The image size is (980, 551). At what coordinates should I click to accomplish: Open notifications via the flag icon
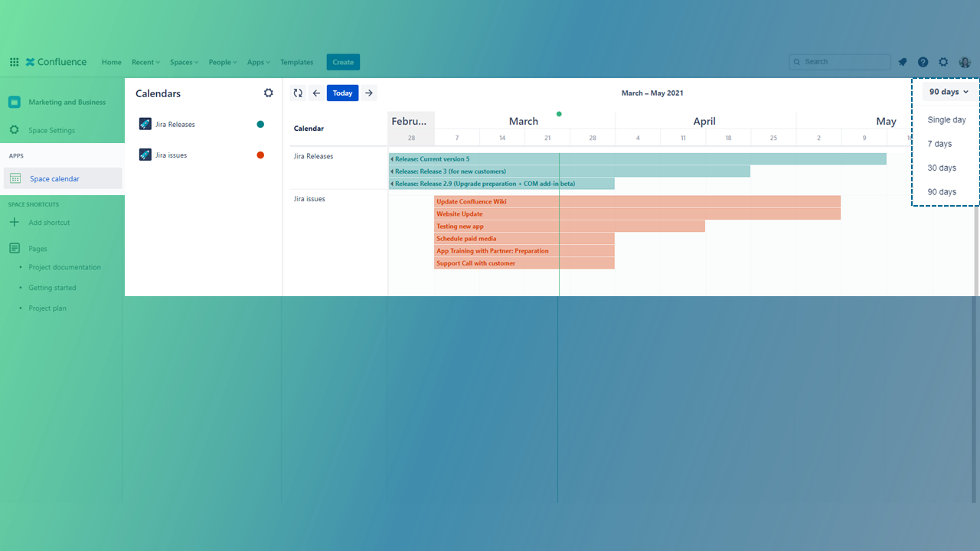pos(902,62)
